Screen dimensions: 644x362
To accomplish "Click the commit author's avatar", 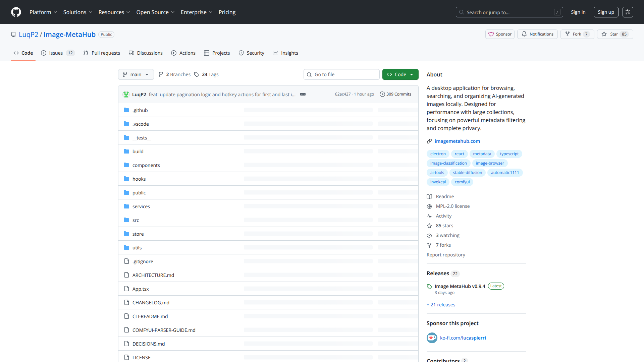I will 126,94.
